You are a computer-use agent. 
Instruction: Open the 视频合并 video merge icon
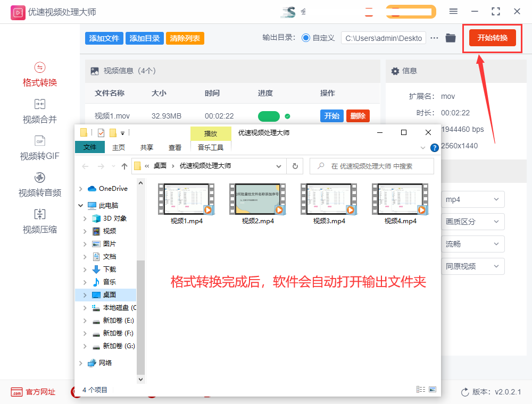point(40,104)
